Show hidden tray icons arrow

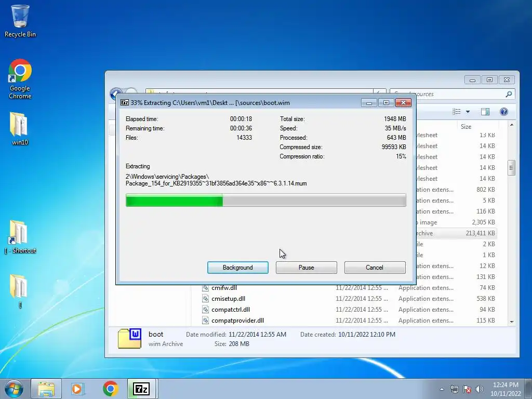[x=442, y=389]
